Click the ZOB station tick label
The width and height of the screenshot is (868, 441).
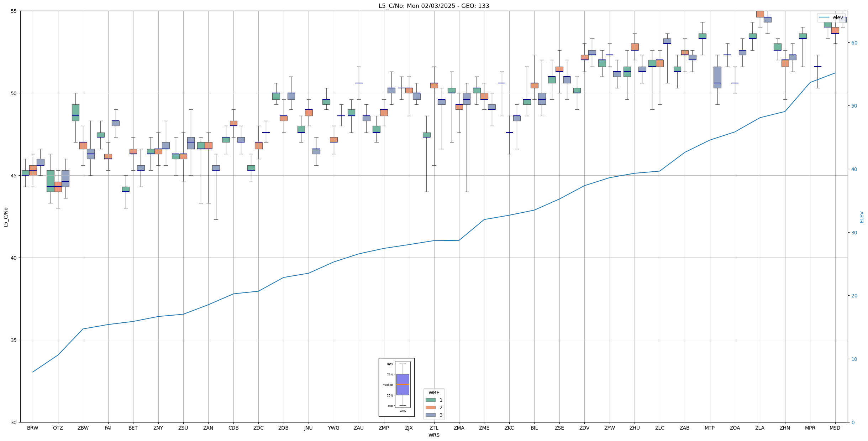[x=283, y=428]
